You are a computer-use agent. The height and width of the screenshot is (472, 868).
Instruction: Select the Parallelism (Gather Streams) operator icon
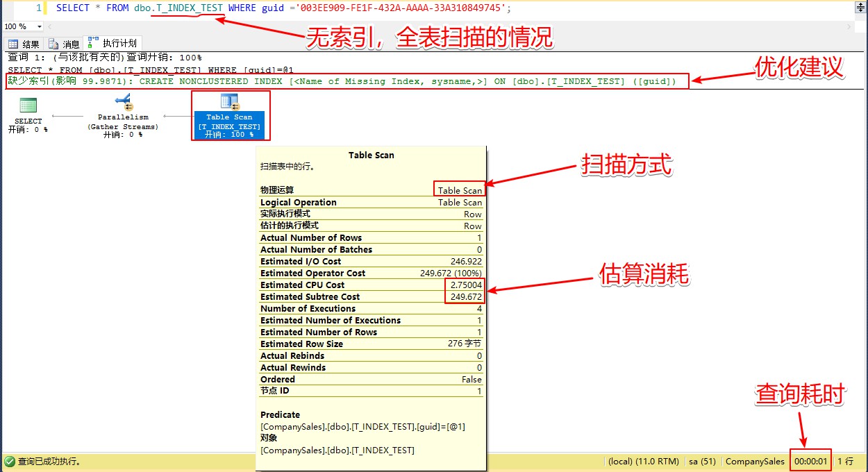[123, 103]
